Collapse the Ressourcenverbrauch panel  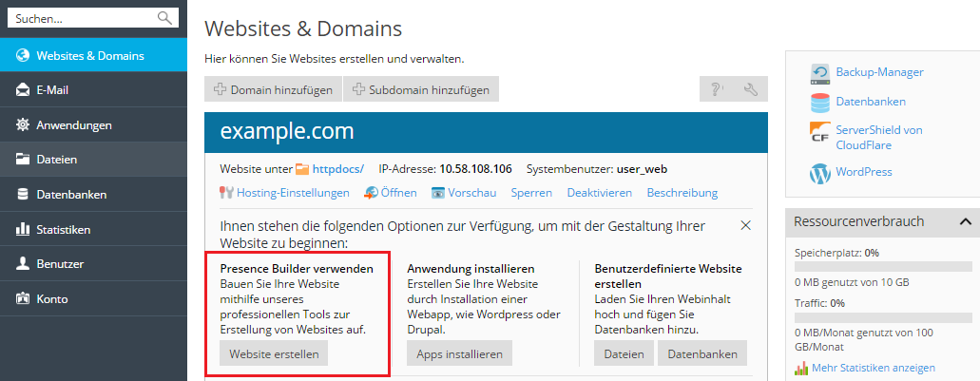click(965, 221)
